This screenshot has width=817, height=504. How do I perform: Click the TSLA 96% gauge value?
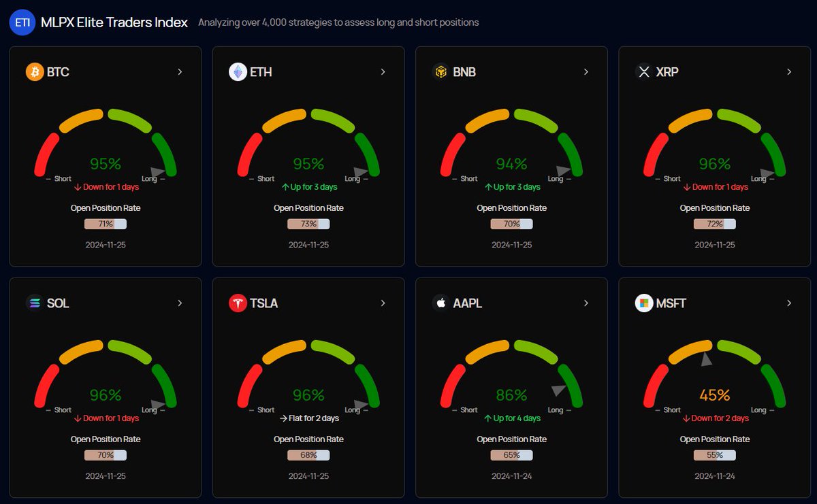308,395
